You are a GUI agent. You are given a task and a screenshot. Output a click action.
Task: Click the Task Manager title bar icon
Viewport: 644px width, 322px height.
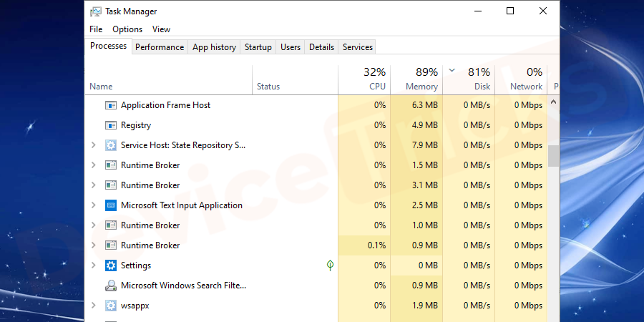point(95,11)
